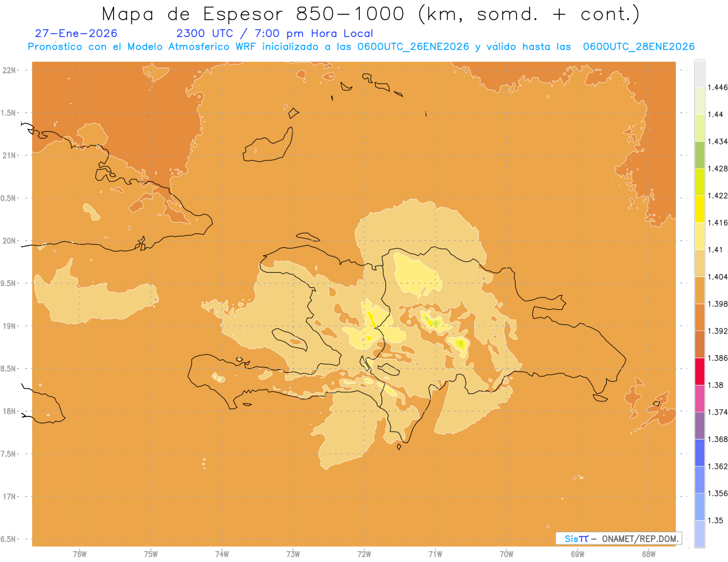Pick the bright yellow swatch between 1.416 and 1.422
Screen dimensions: 728x562
point(699,209)
